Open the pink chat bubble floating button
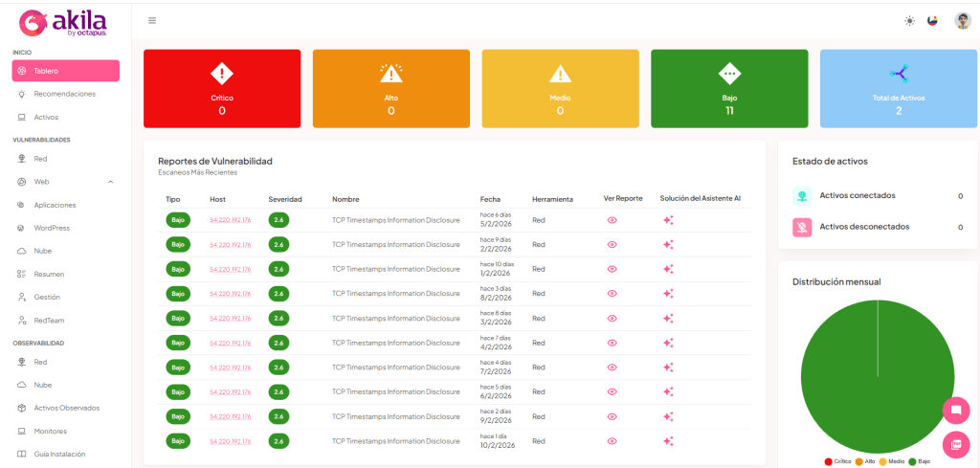This screenshot has width=980, height=468. pyautogui.click(x=955, y=411)
